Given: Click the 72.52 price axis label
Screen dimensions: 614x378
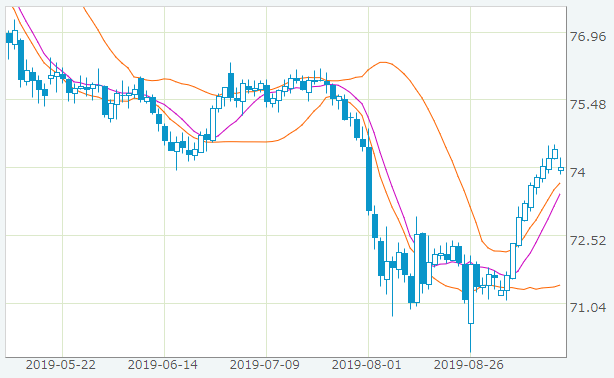Looking at the screenshot, I should coord(588,240).
